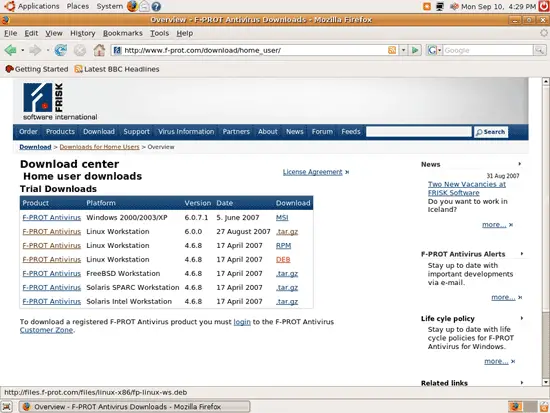Open the volume control tray icon
Screen dimensions: 550x413
[454, 6]
